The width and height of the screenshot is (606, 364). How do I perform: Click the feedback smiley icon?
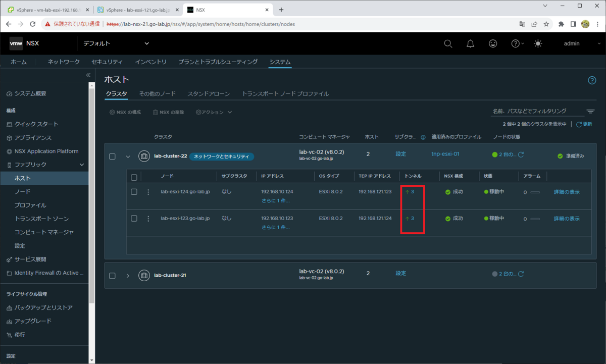(493, 44)
